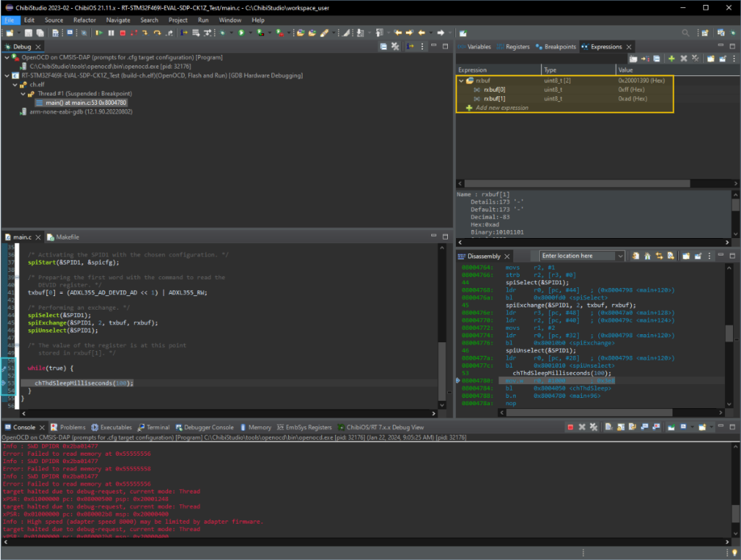Click Remove Launch X icon in Console
Image resolution: width=741 pixels, height=560 pixels.
(x=583, y=427)
